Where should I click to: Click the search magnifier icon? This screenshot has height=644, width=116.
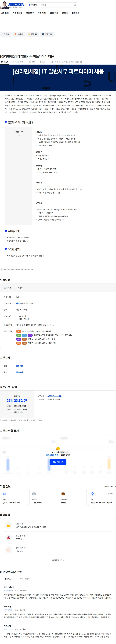tap(75, 5)
